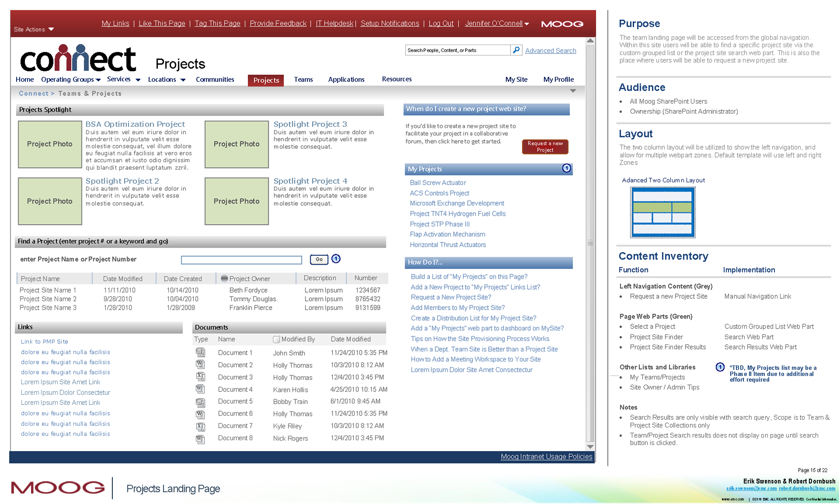Image resolution: width=840 pixels, height=504 pixels.
Task: Open the Communities navigation tab
Action: pyautogui.click(x=215, y=80)
